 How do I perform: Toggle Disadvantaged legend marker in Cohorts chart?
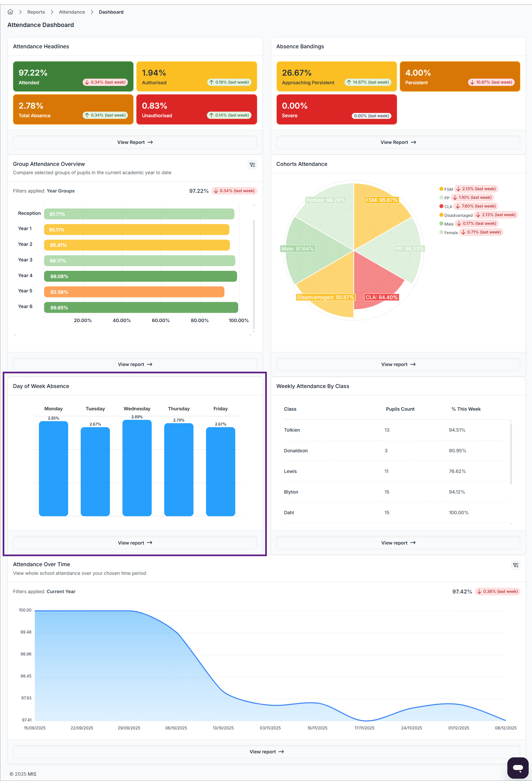[441, 215]
